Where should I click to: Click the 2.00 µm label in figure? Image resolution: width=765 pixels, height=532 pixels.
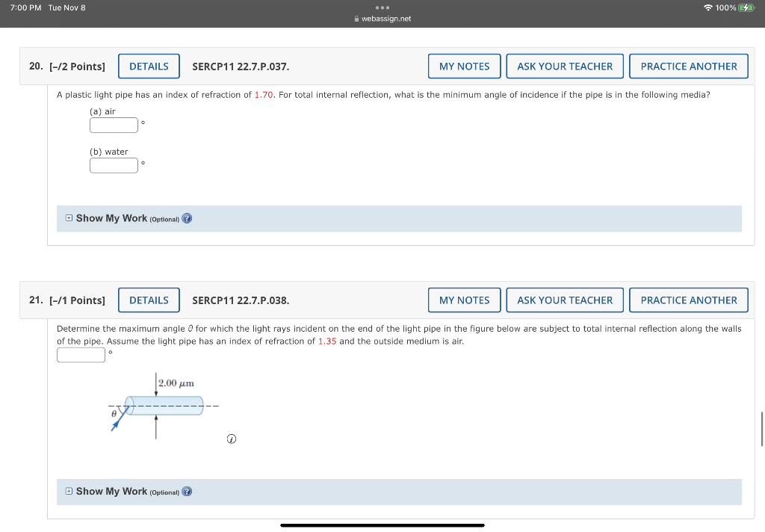pyautogui.click(x=176, y=383)
